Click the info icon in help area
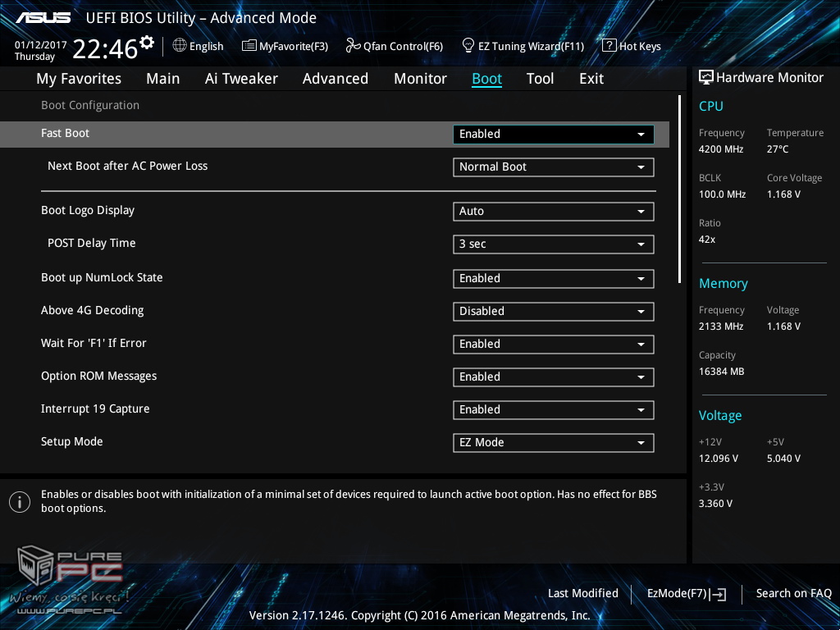This screenshot has width=840, height=630. (x=20, y=502)
